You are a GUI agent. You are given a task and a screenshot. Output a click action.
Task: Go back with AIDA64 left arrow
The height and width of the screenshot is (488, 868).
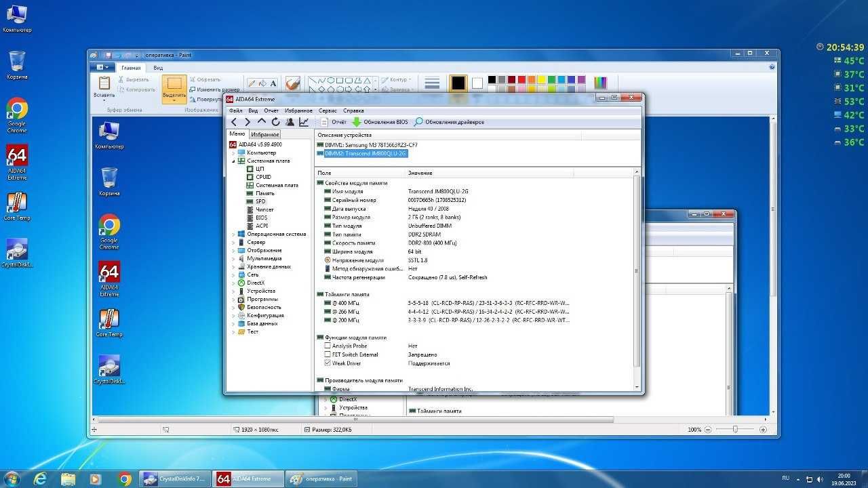(234, 122)
